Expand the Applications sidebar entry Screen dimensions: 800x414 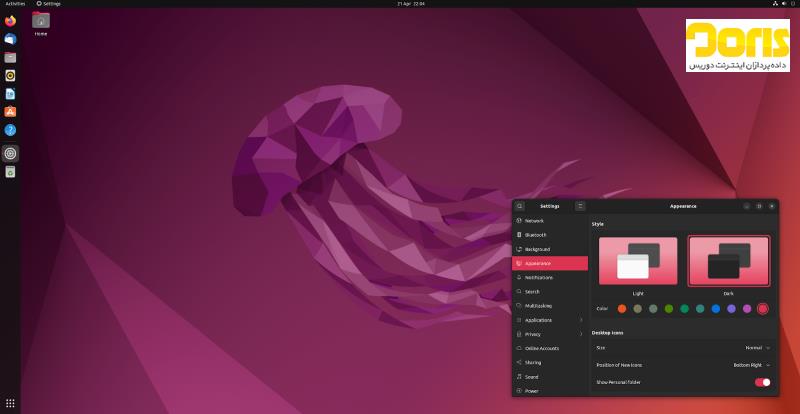coord(550,320)
